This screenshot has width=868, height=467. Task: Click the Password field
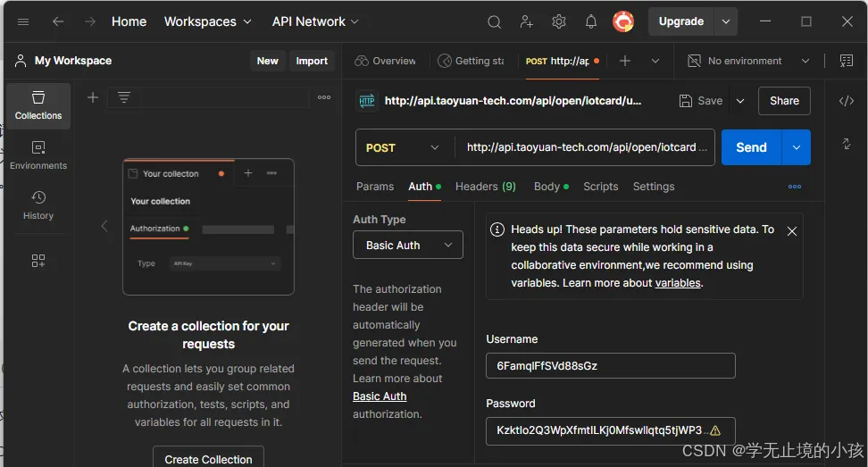click(x=611, y=430)
